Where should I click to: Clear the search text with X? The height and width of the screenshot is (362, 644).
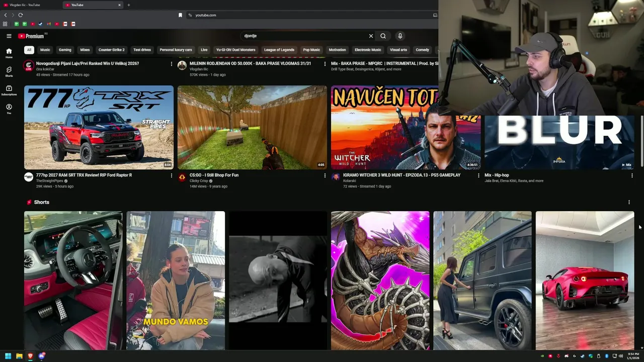371,36
